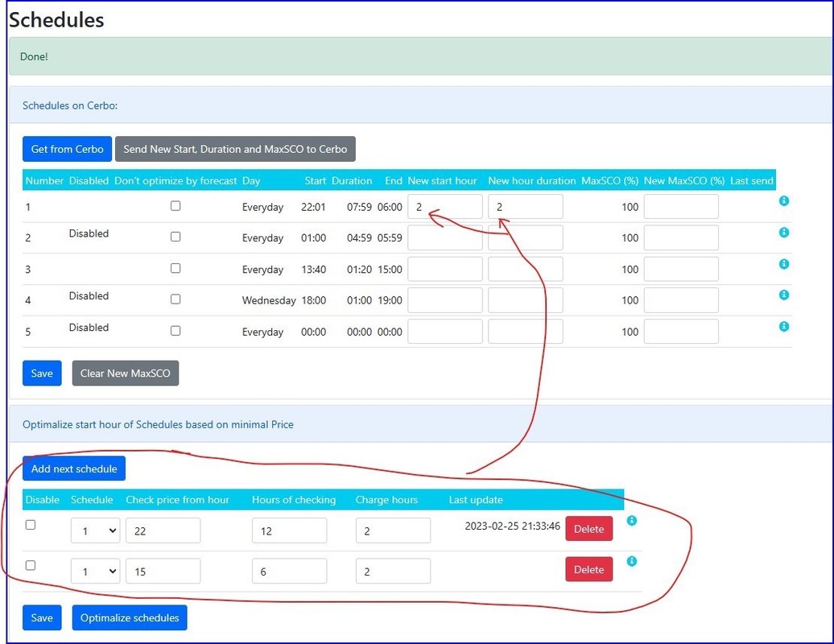The height and width of the screenshot is (644, 834).
Task: Click info icon for Cerbo schedule 1
Action: click(784, 200)
